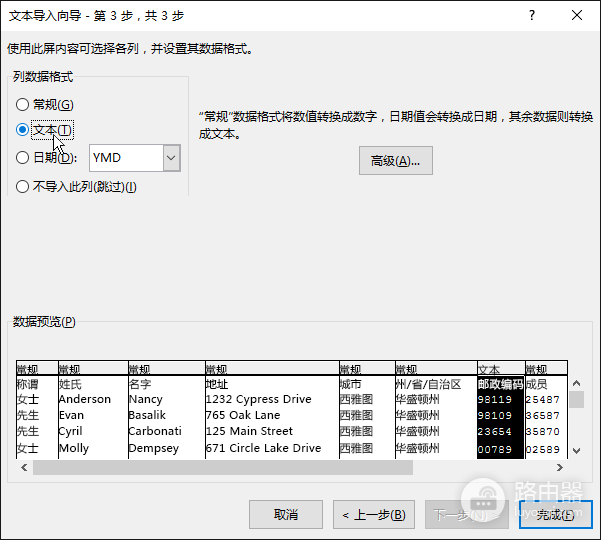Select the 城市 column in preview
The height and width of the screenshot is (540, 601).
click(x=350, y=384)
